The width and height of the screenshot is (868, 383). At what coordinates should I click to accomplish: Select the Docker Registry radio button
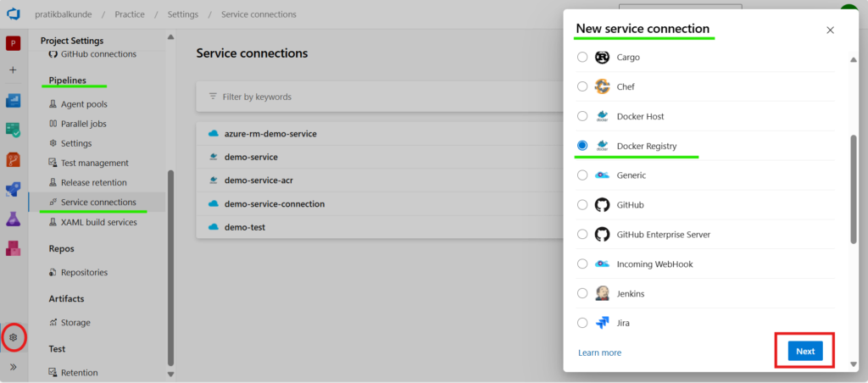[582, 146]
